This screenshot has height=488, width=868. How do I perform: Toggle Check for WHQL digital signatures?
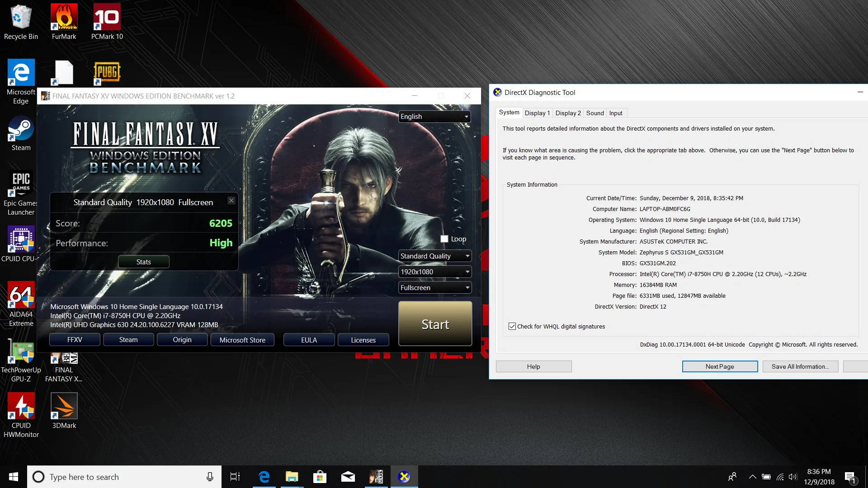[x=512, y=326]
